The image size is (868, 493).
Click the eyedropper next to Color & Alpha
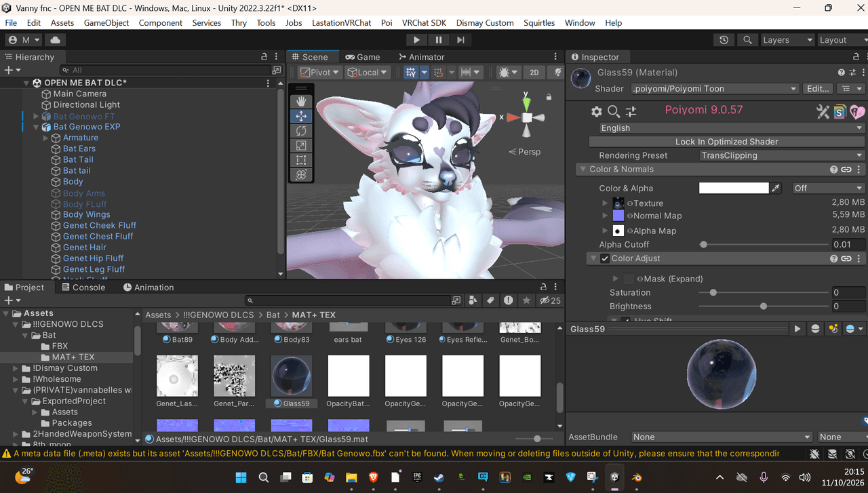pyautogui.click(x=777, y=188)
